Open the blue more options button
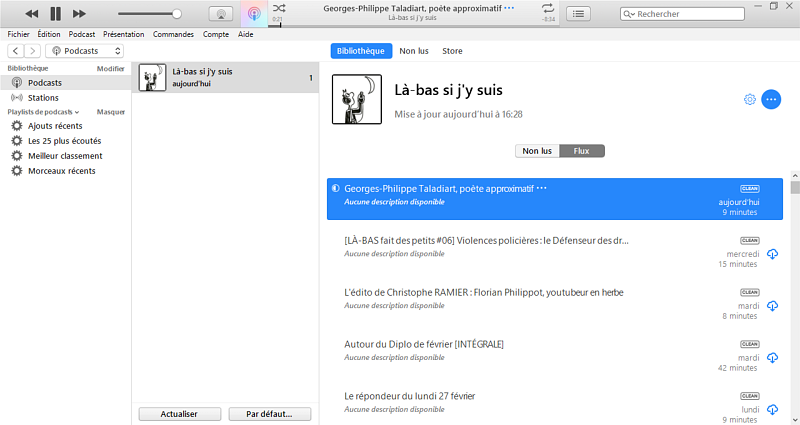This screenshot has height=425, width=800. (771, 99)
